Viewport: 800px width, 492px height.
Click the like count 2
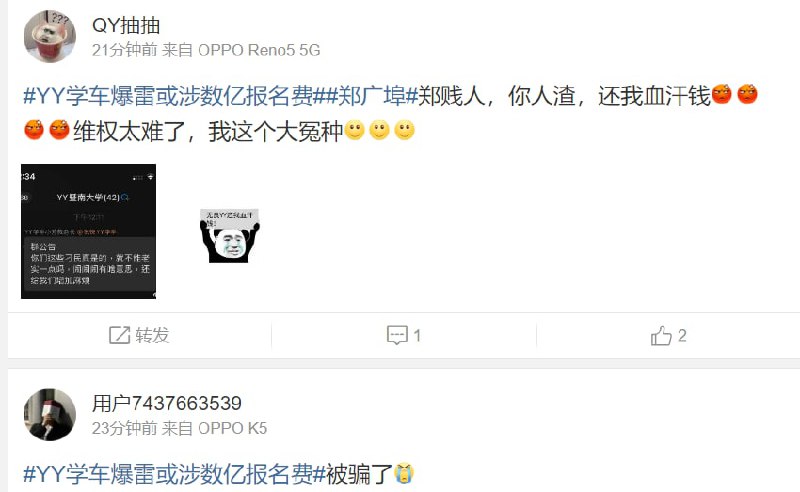point(682,335)
